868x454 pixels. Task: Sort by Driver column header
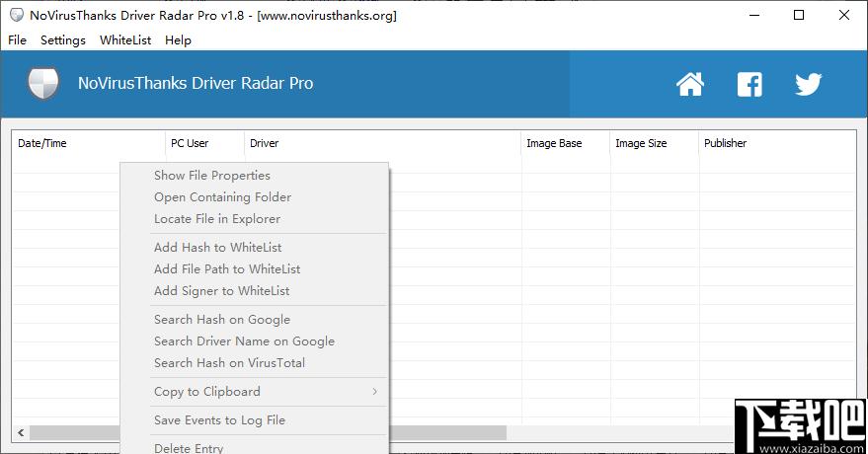pos(382,143)
